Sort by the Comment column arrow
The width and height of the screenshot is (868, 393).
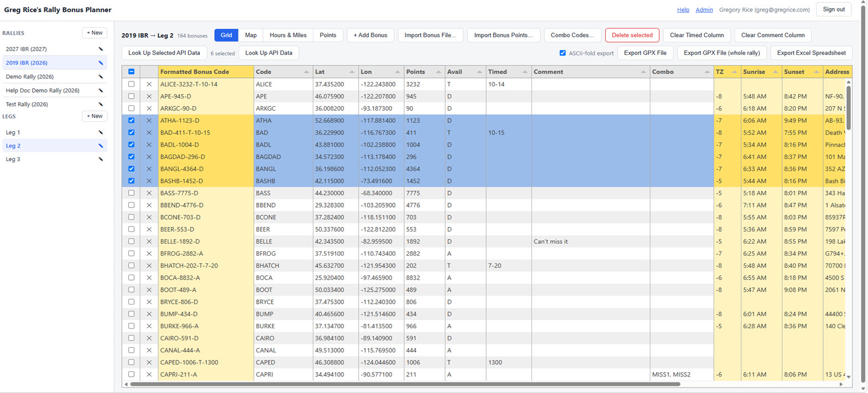pyautogui.click(x=643, y=72)
